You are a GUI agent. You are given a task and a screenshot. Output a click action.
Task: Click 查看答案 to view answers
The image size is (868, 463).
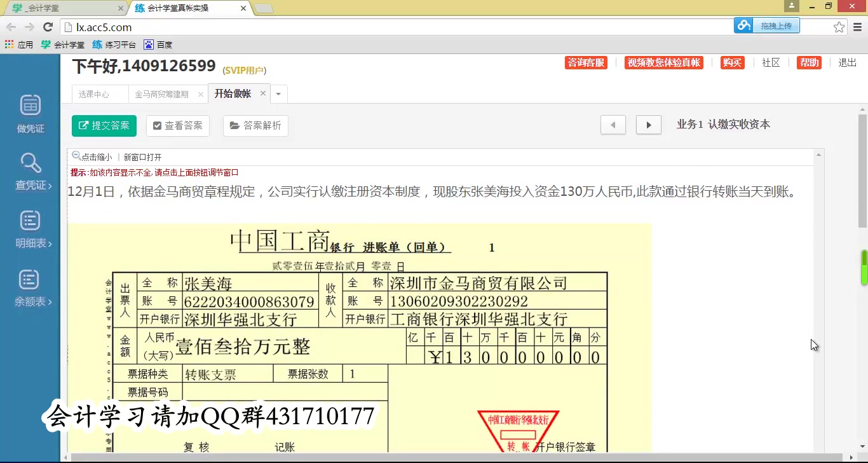tap(178, 125)
